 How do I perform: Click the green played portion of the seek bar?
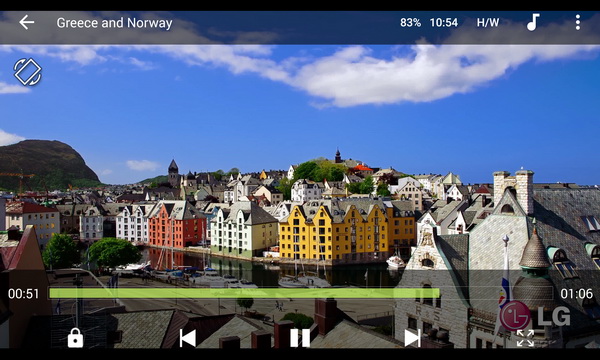[x=244, y=293]
